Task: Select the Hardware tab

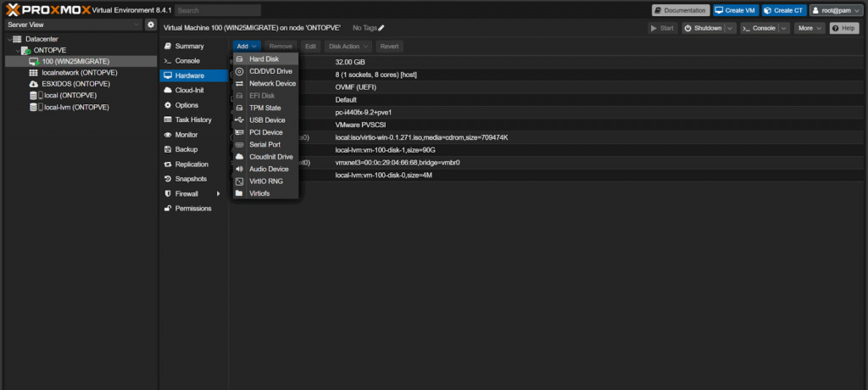Action: pos(194,75)
